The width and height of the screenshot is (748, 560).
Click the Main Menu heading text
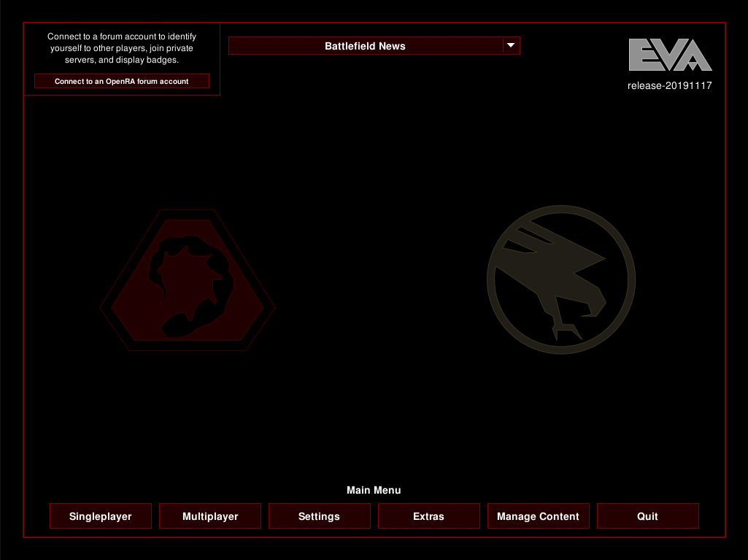click(x=374, y=490)
